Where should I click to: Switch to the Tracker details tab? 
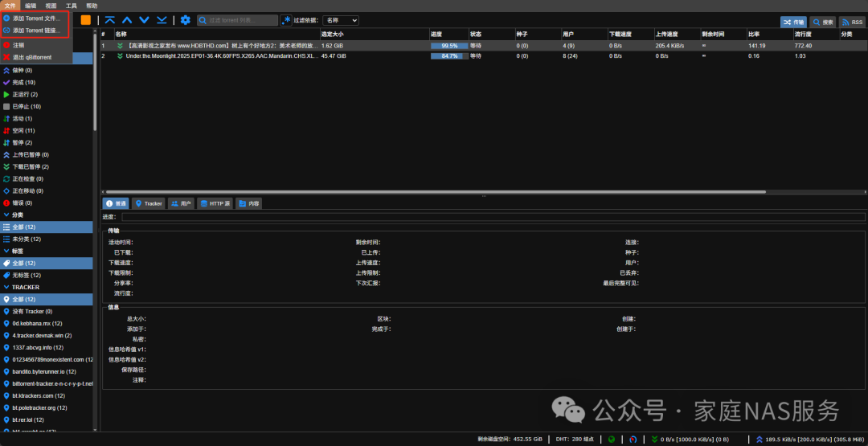tap(149, 203)
